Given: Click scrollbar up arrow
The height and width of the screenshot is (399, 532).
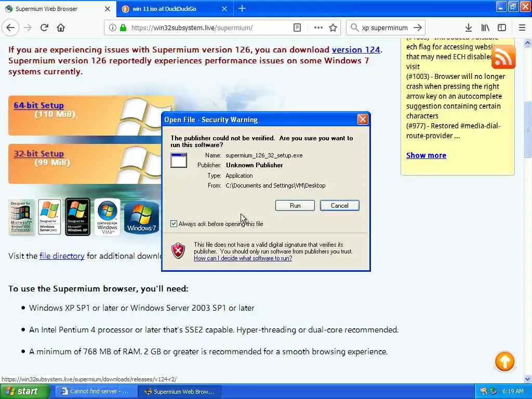Looking at the screenshot, I should coord(527,43).
